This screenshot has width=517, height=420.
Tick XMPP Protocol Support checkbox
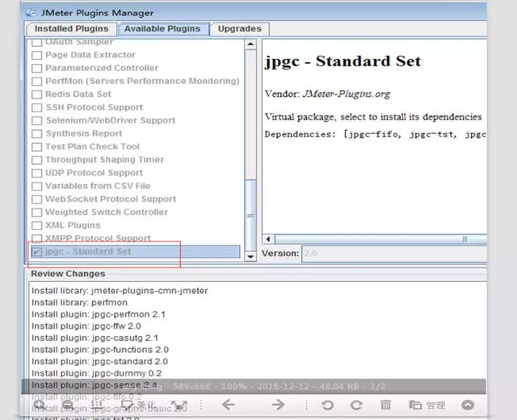[x=36, y=238]
